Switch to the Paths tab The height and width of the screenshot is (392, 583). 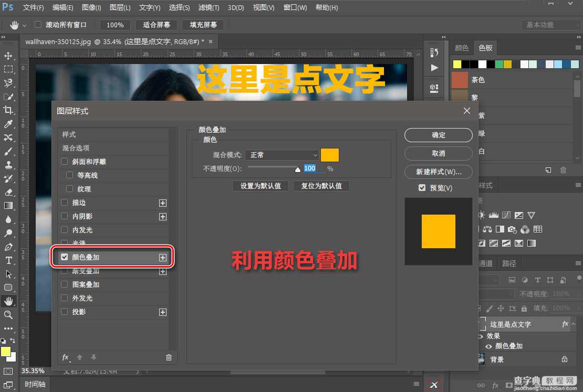pos(509,263)
